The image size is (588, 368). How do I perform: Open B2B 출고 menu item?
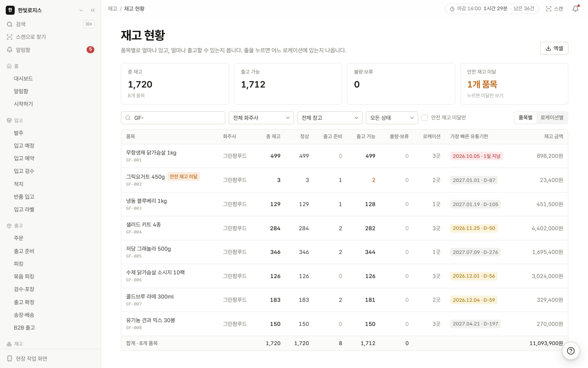[24, 328]
